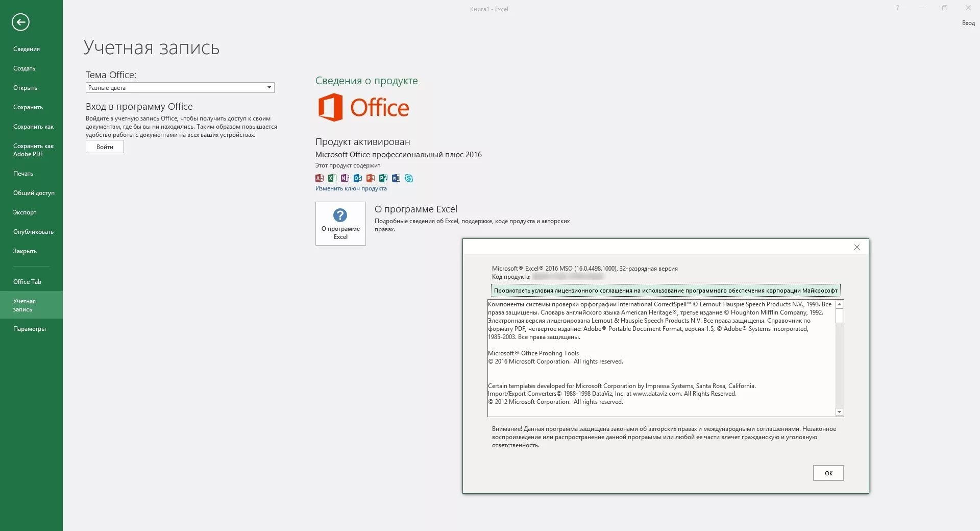Click the Office logo
Screen dimensions: 980x531
[363, 108]
